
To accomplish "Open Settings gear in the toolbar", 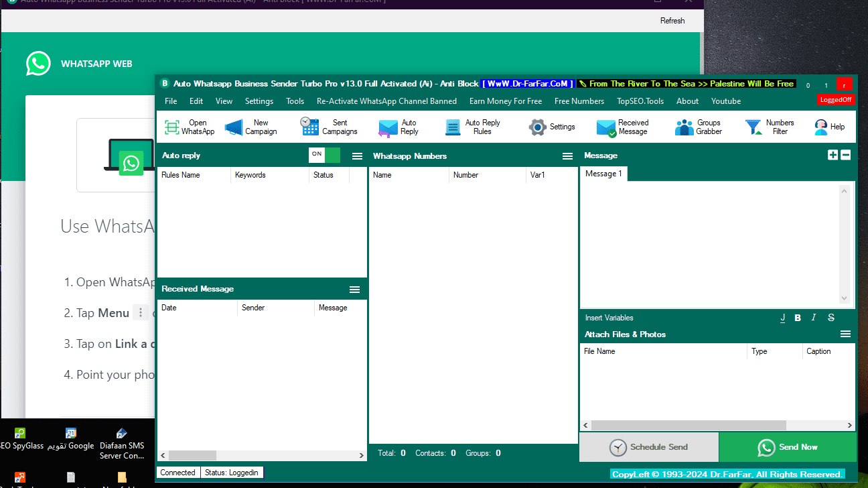I will tap(537, 127).
